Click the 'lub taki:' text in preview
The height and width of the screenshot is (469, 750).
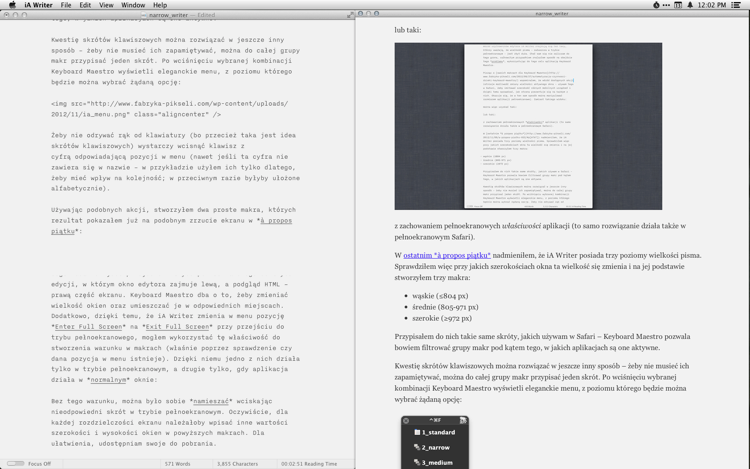(408, 30)
